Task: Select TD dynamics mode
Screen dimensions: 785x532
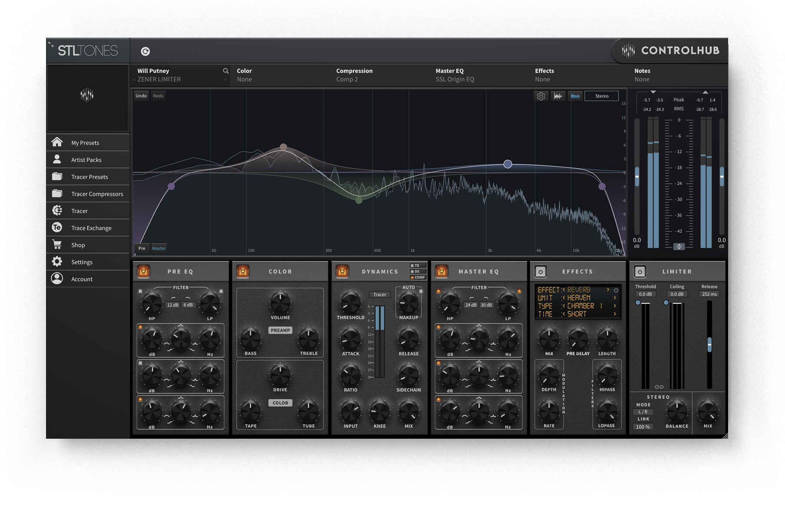Action: click(418, 266)
